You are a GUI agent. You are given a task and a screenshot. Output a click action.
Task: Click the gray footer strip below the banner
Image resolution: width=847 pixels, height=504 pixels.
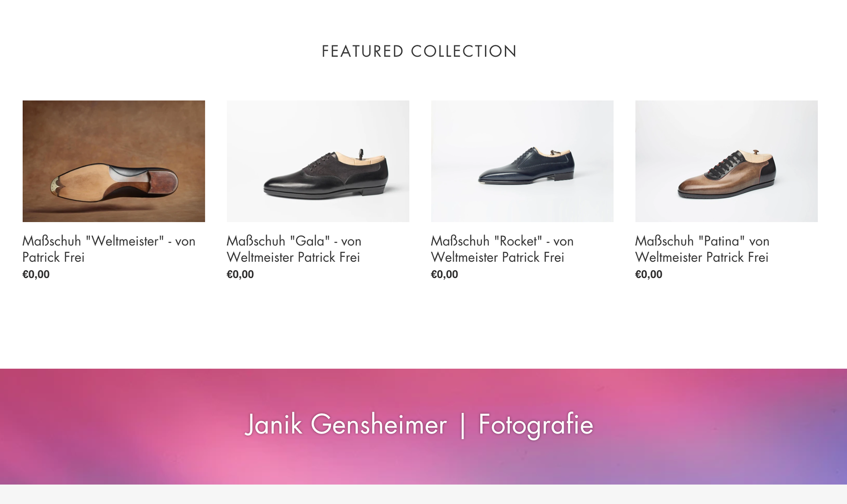423,494
